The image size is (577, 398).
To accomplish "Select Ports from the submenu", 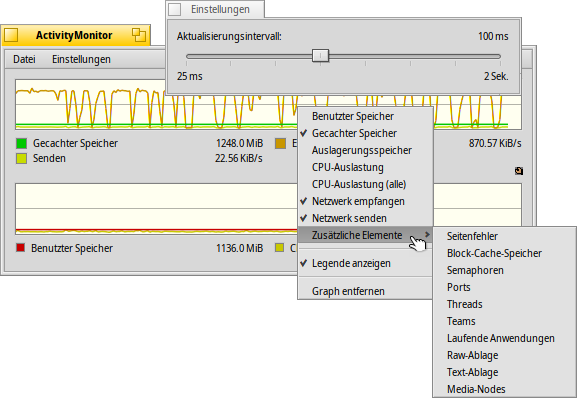I will point(504,287).
